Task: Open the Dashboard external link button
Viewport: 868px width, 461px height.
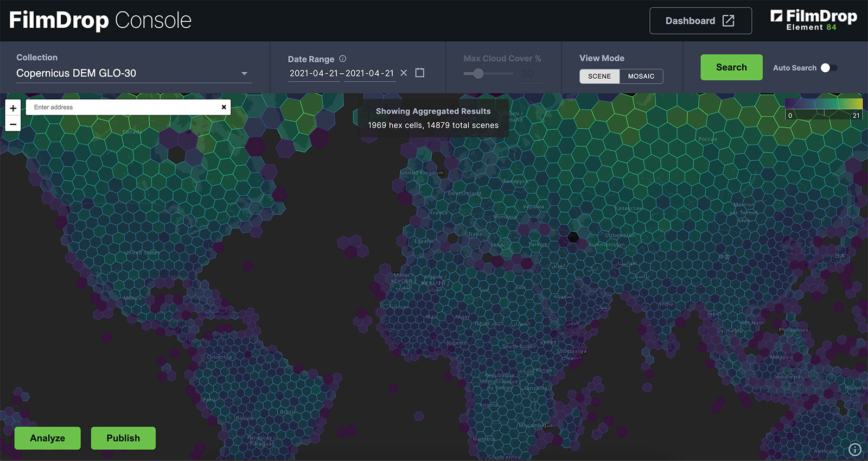Action: tap(700, 21)
